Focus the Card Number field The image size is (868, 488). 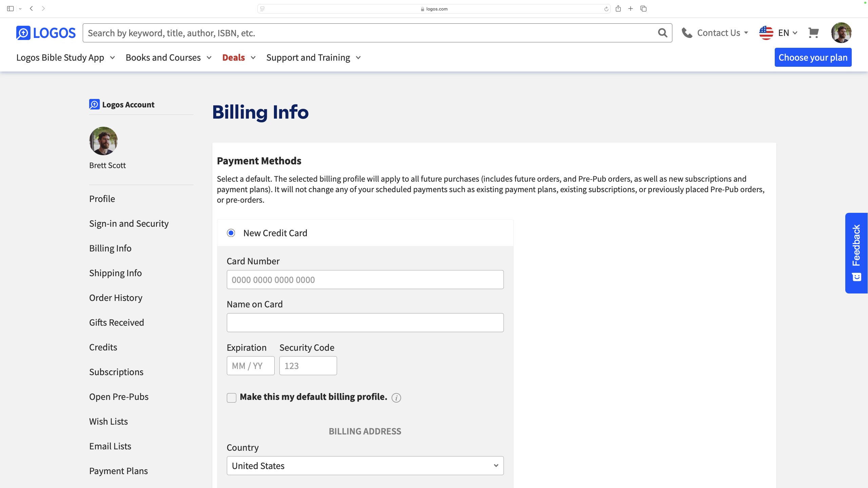point(365,280)
